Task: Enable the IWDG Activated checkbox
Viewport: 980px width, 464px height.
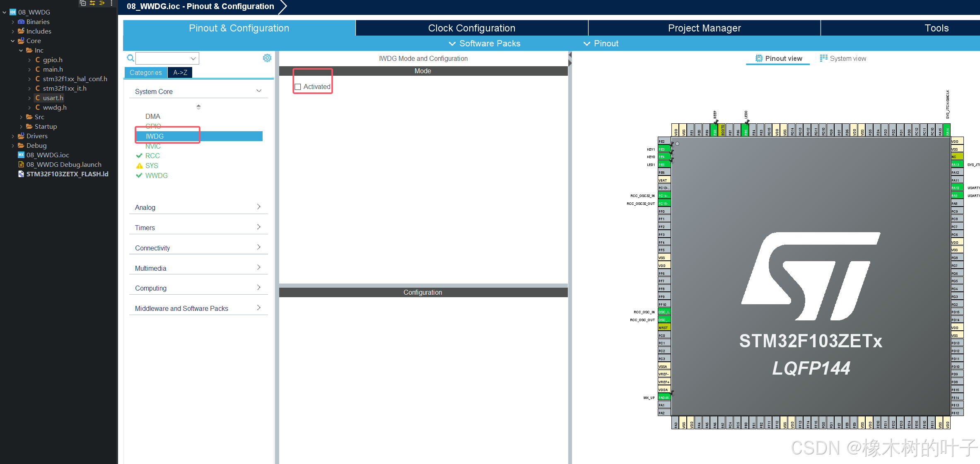Action: point(298,87)
